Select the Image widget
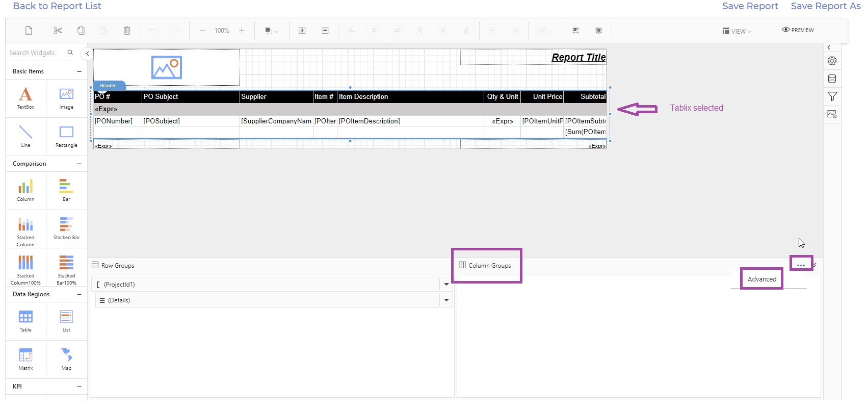The image size is (868, 411). 66,98
